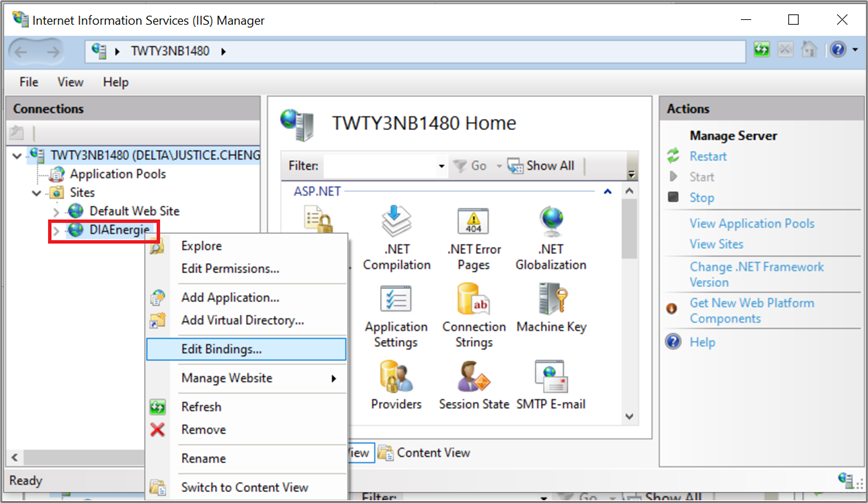Switch to the Content View tab
The width and height of the screenshot is (868, 503).
coord(432,452)
